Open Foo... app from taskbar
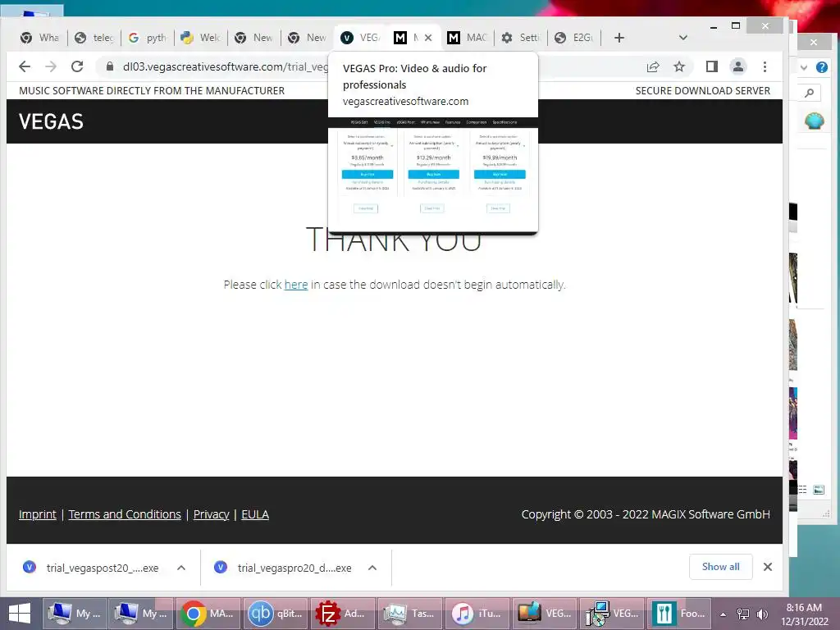Viewport: 840px width, 630px height. [678, 614]
